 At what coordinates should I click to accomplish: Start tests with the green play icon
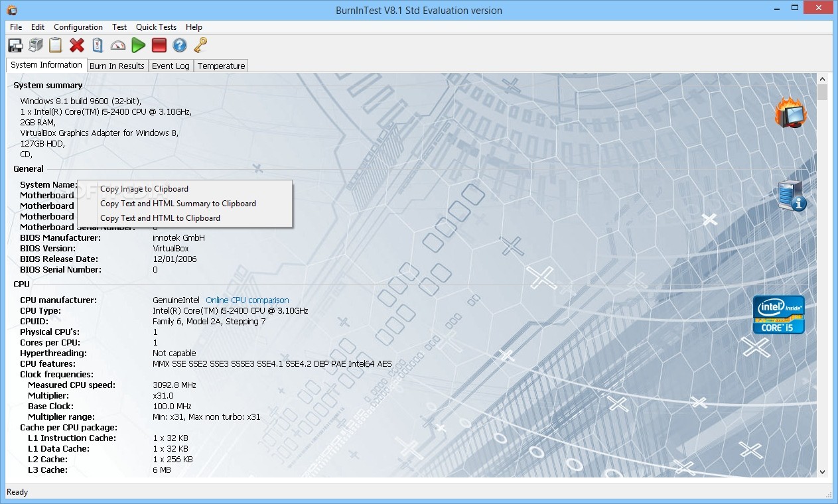(x=138, y=45)
